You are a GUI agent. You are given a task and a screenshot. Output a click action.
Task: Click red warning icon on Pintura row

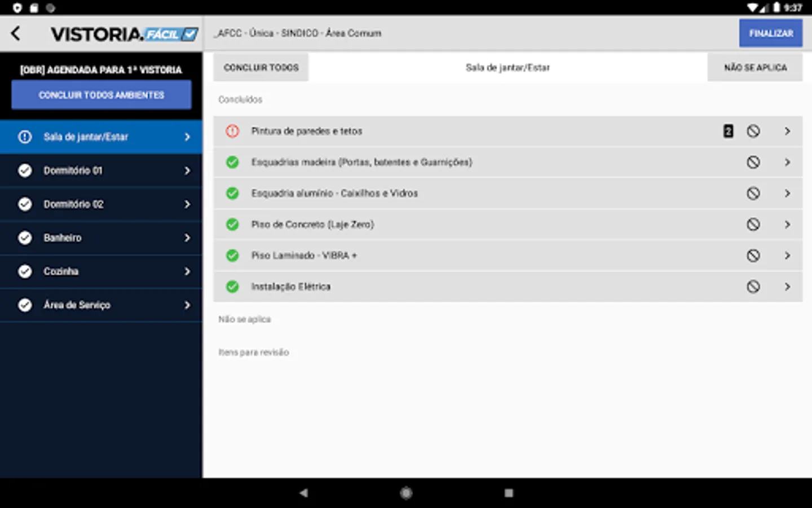232,131
